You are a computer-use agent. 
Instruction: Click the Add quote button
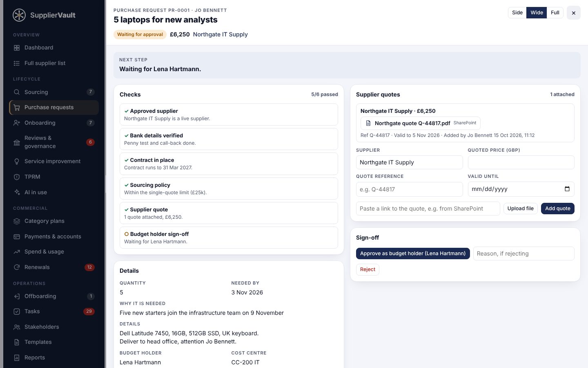pyautogui.click(x=557, y=209)
